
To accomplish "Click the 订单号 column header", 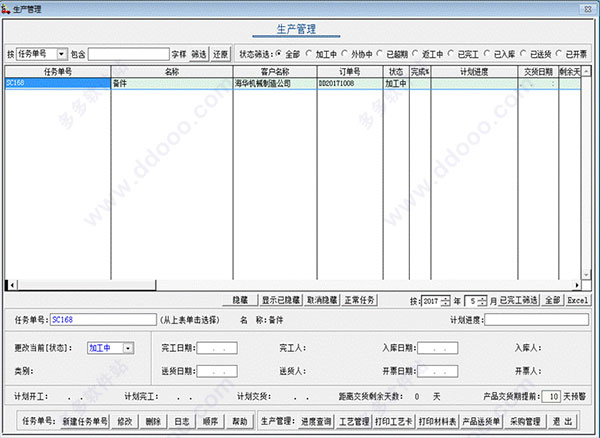I will 350,72.
